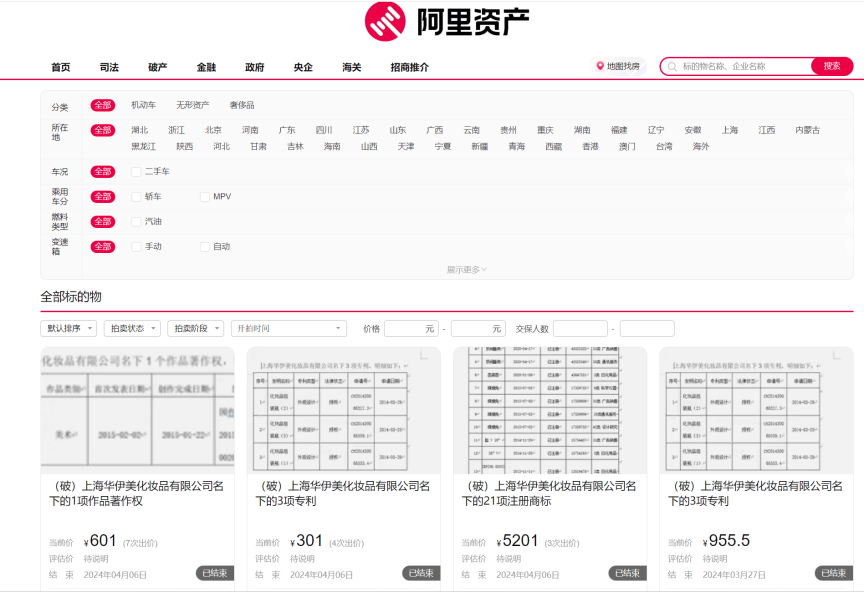Check the 轿车 checkbox
The image size is (864, 592).
point(136,197)
